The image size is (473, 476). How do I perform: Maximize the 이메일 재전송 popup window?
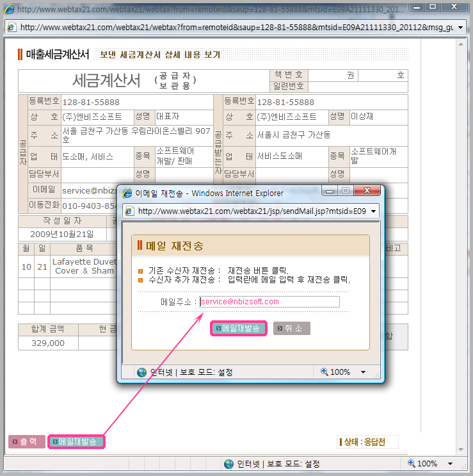click(346, 191)
